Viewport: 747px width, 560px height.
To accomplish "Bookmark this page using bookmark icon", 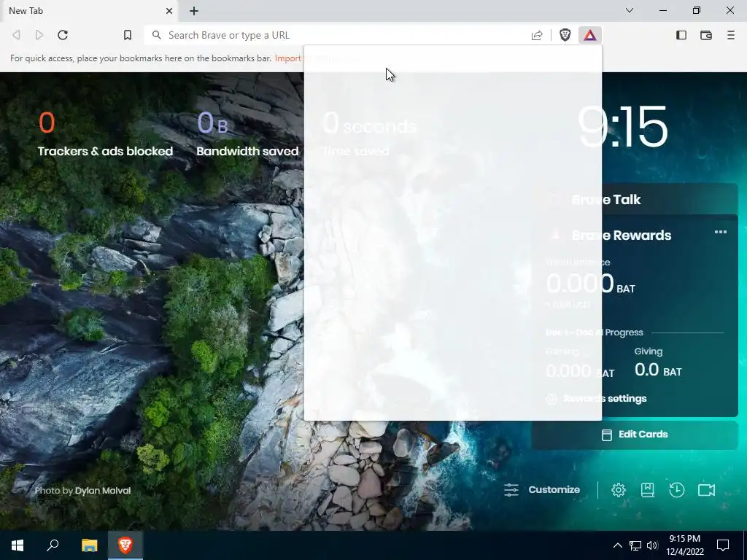I will 127,35.
